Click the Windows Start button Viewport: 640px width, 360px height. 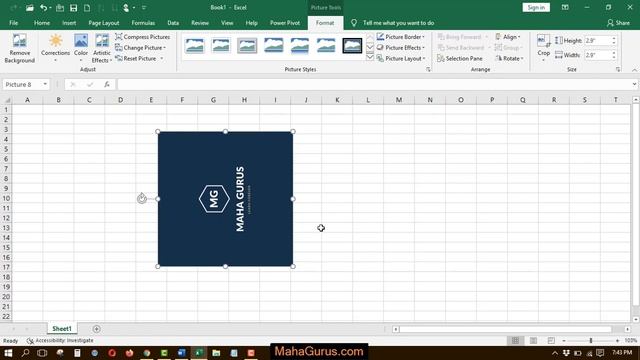(x=8, y=353)
